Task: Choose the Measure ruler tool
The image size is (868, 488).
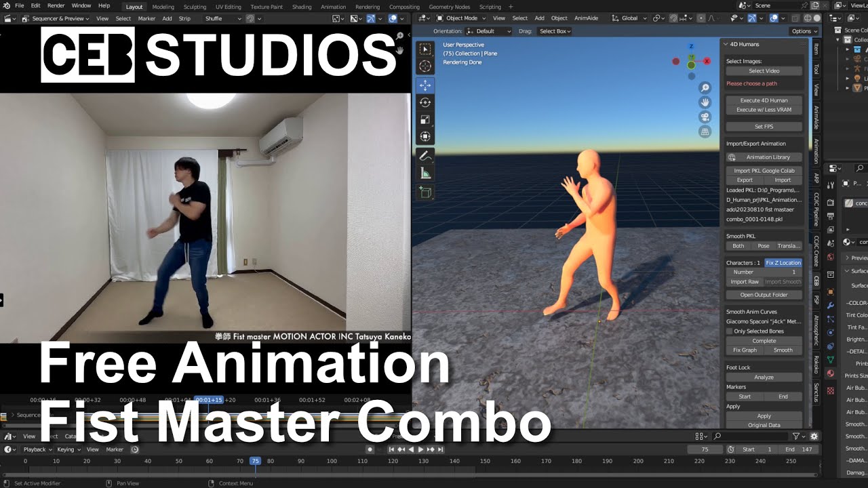Action: click(425, 173)
